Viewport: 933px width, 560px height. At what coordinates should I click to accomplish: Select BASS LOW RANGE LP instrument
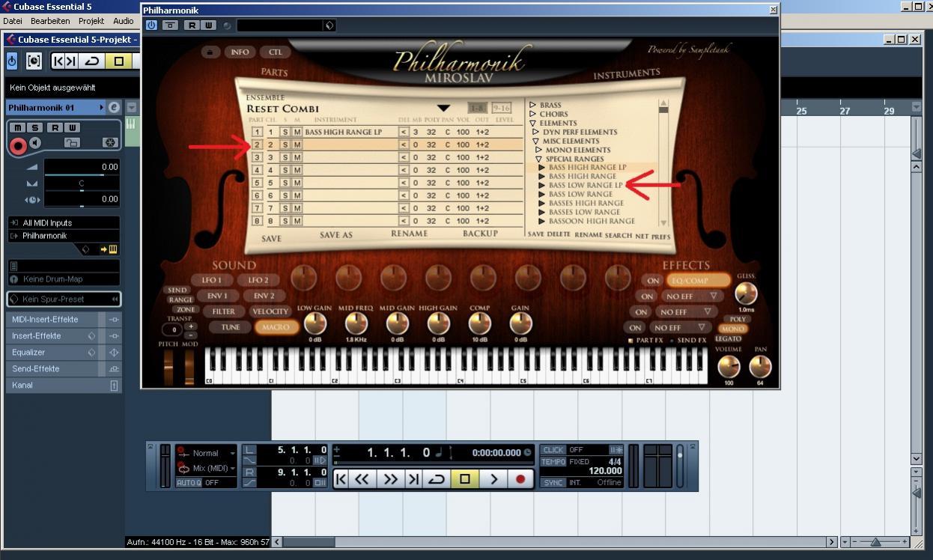pyautogui.click(x=586, y=185)
